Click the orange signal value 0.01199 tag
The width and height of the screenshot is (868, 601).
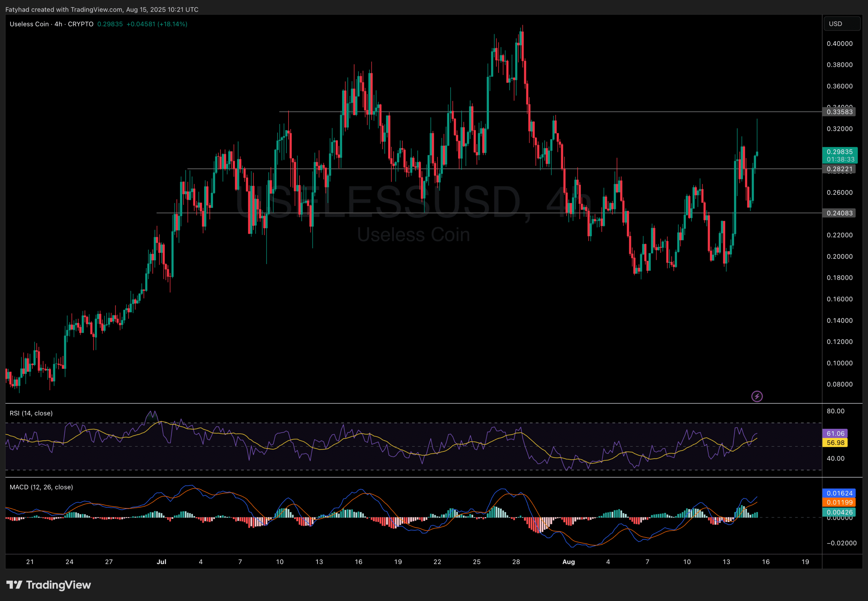click(840, 502)
